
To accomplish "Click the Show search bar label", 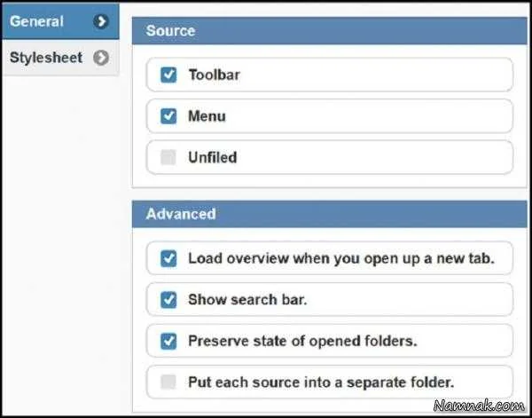I will pos(247,300).
